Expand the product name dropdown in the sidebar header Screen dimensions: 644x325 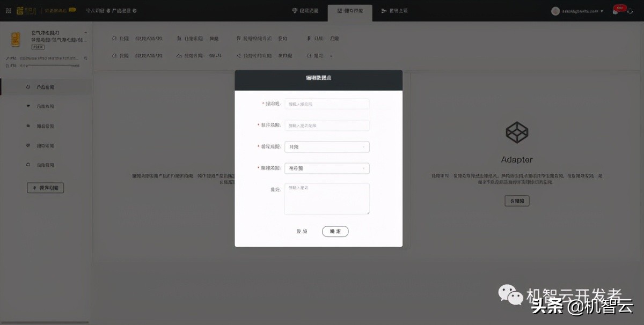tap(85, 32)
